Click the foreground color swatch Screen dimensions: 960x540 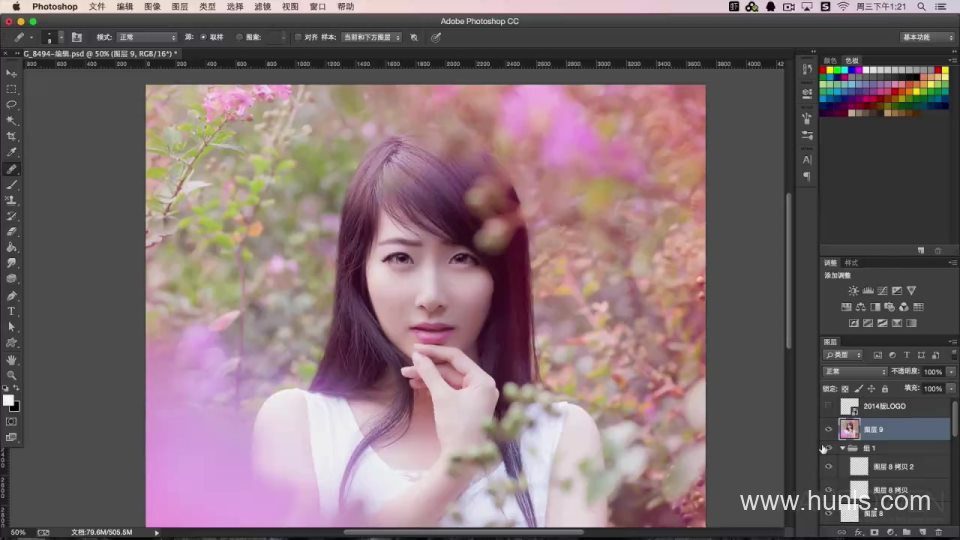(8, 400)
